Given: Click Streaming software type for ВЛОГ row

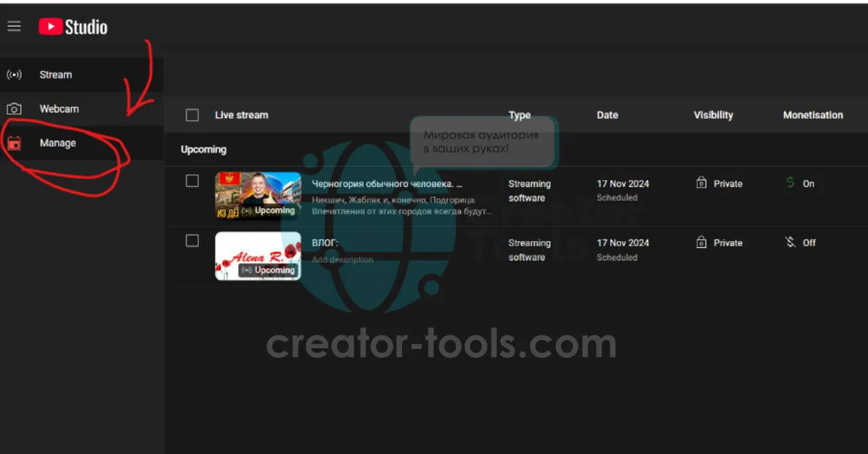Looking at the screenshot, I should 530,250.
